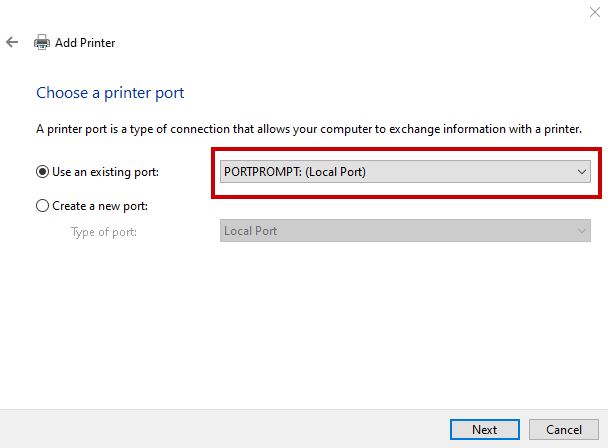Go back using the back arrow
Viewport: 608px width, 448px height.
point(12,43)
